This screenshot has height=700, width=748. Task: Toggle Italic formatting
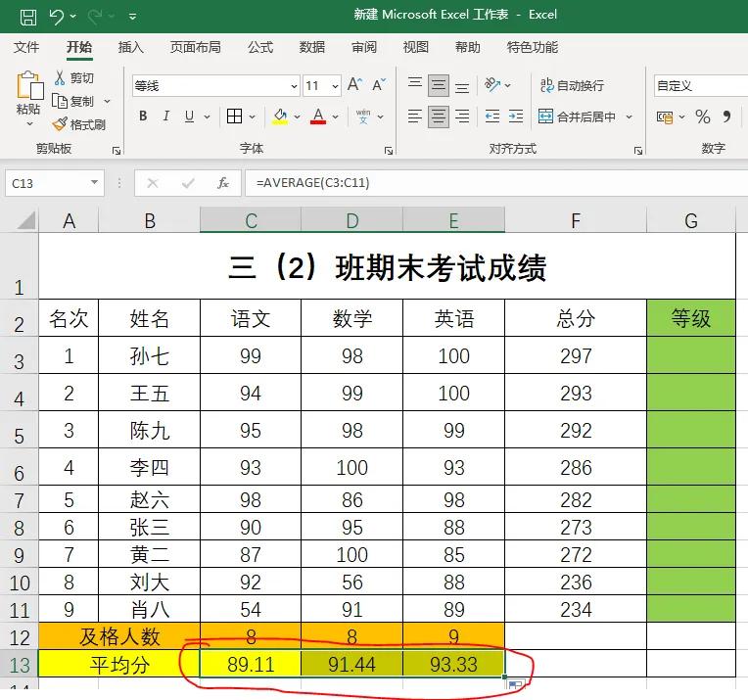point(166,116)
